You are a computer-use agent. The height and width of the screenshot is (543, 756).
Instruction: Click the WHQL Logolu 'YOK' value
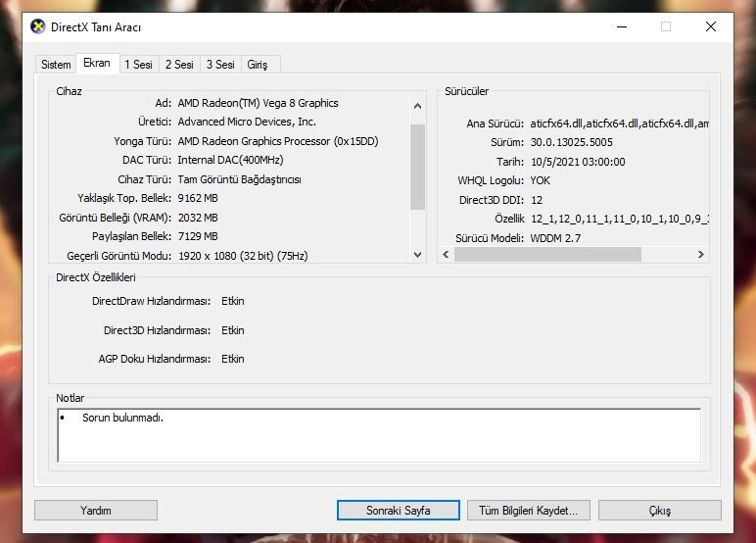pyautogui.click(x=540, y=180)
